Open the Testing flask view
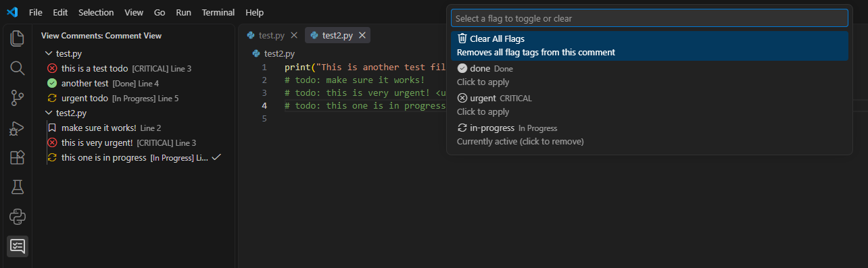This screenshot has height=268, width=868. (x=17, y=187)
